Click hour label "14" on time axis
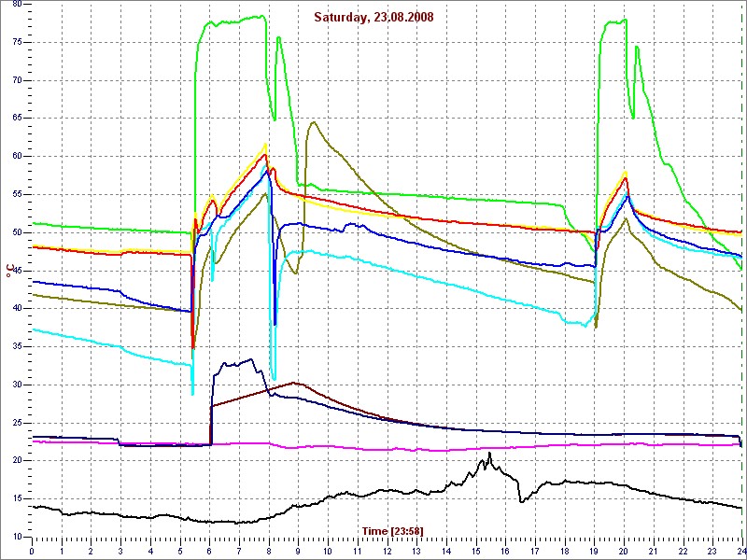747x560 pixels. point(446,550)
